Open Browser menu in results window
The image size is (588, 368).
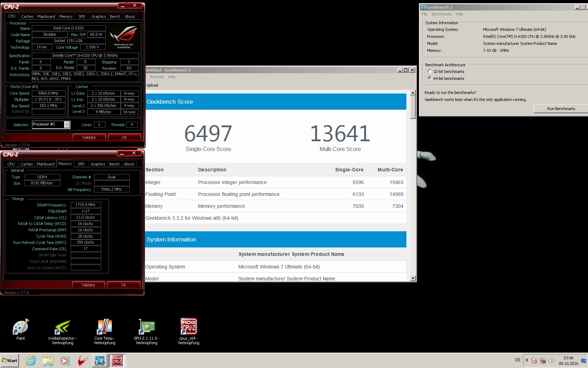click(157, 77)
